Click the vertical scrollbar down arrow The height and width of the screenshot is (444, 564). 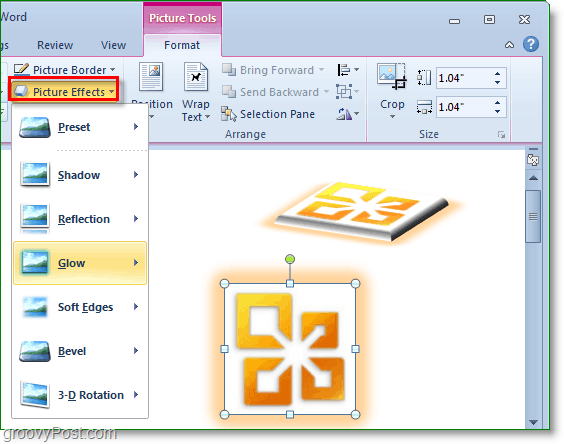coord(533,422)
